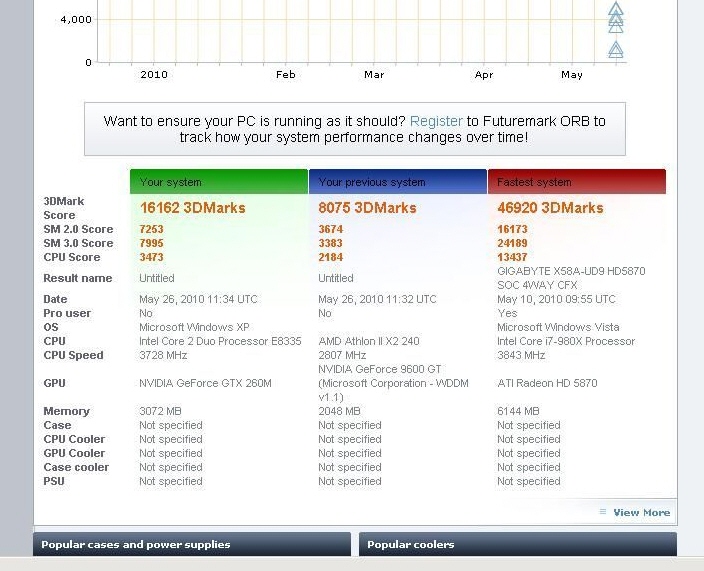704x571 pixels.
Task: Click the CPU Speed row label
Action: [x=73, y=355]
